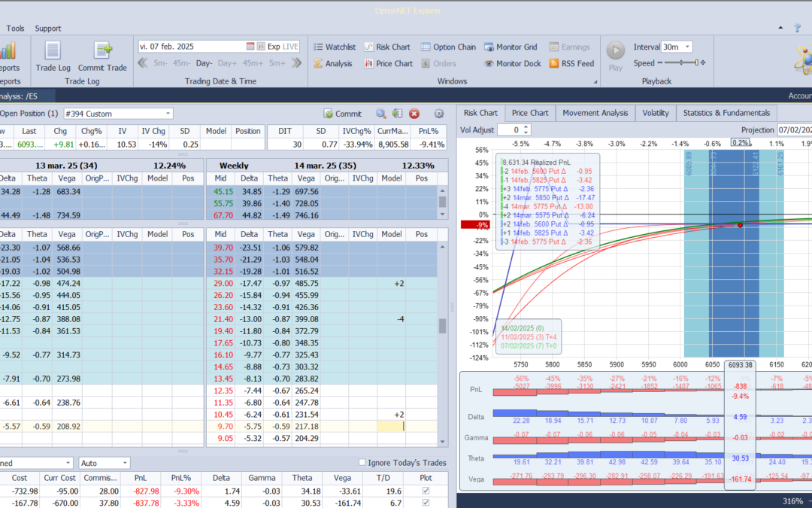Image resolution: width=812 pixels, height=508 pixels.
Task: Open position settings gear icon
Action: click(x=439, y=114)
